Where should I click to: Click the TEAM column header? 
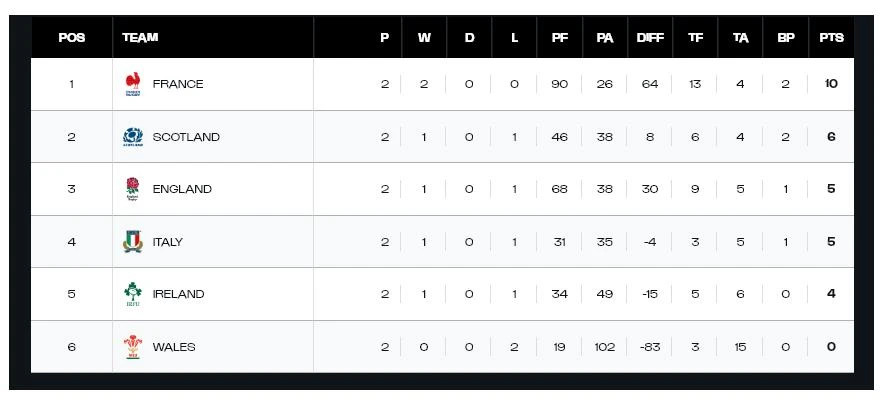[140, 38]
